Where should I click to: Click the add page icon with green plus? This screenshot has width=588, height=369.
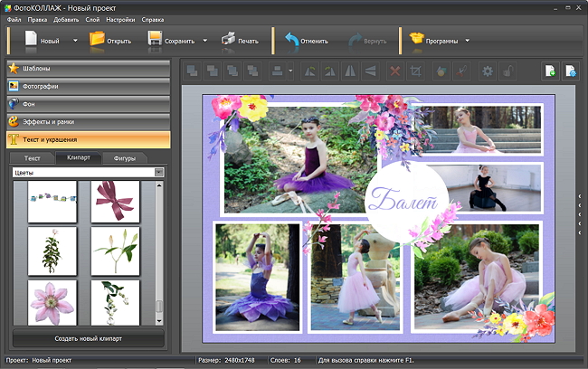[549, 71]
